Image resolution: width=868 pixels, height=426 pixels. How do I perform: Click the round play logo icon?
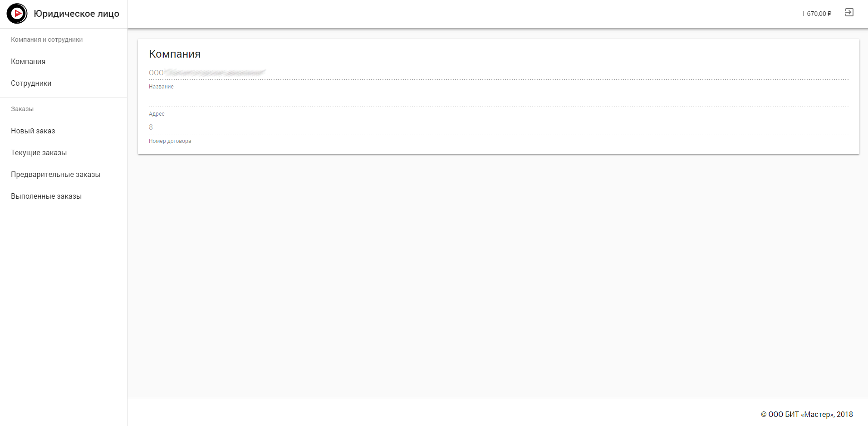[17, 14]
